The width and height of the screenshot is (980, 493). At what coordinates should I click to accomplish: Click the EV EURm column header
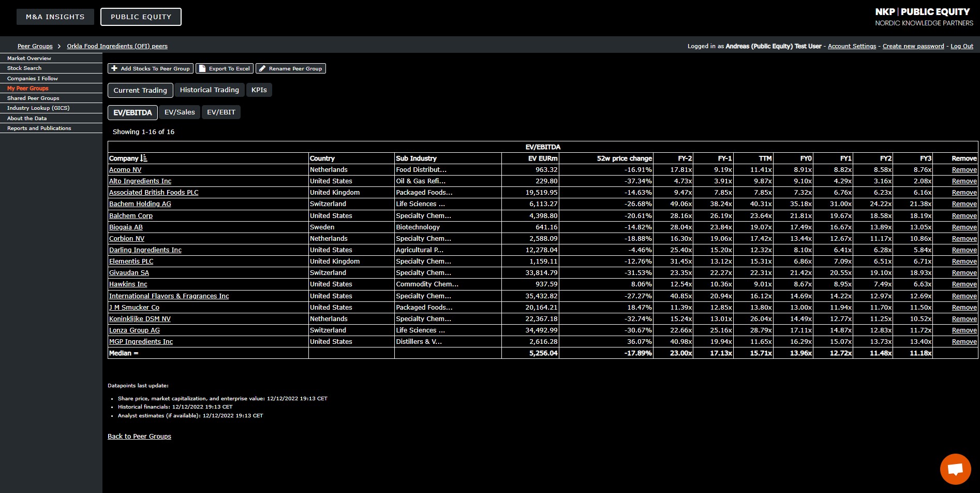pos(543,158)
